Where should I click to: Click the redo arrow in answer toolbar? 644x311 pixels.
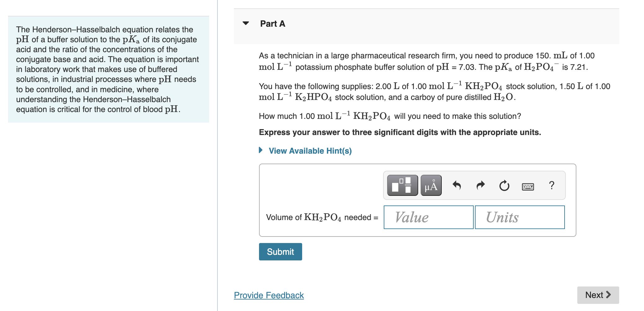point(481,185)
